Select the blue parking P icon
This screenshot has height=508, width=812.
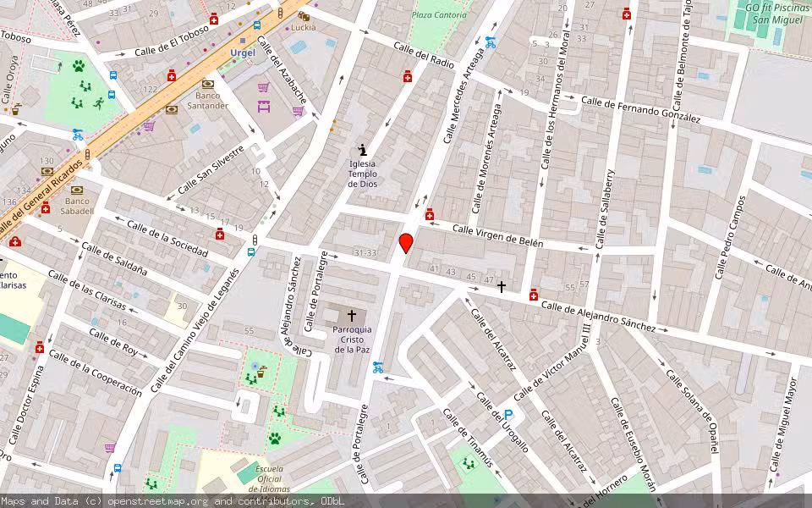[508, 415]
